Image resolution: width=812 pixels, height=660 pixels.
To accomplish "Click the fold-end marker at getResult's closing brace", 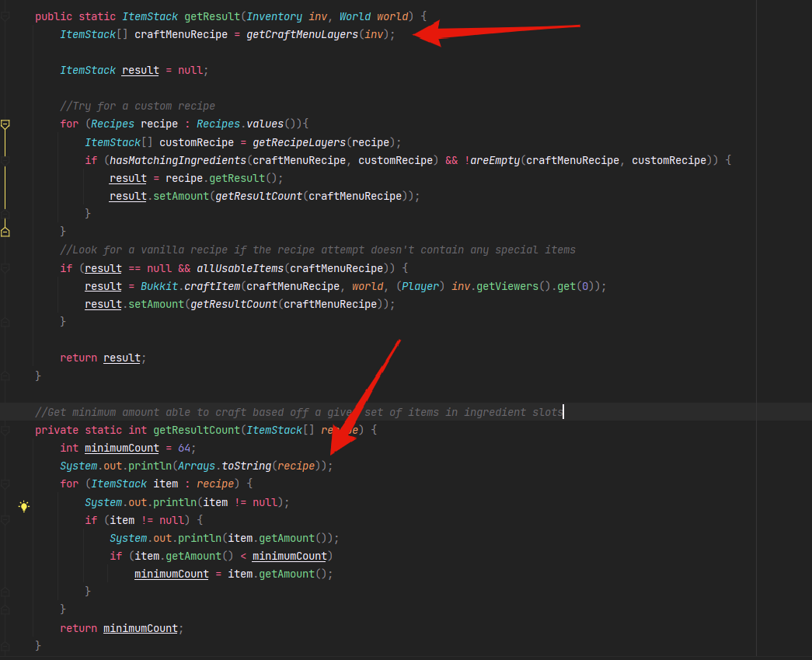I will 5,376.
